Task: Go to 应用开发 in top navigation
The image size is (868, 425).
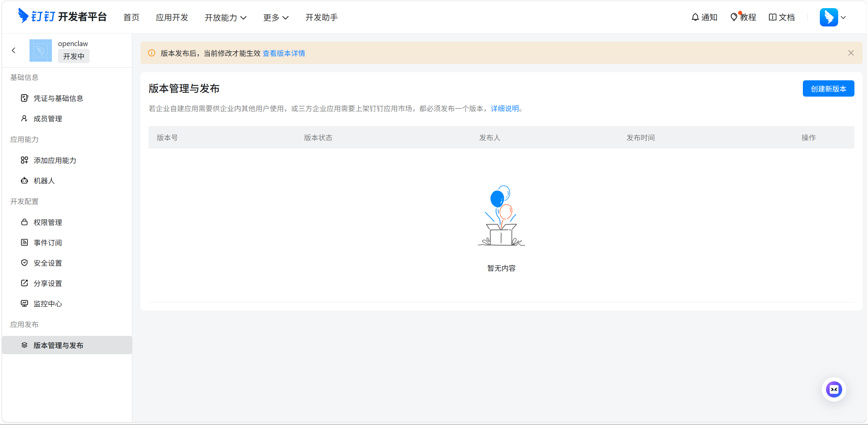Action: (172, 18)
